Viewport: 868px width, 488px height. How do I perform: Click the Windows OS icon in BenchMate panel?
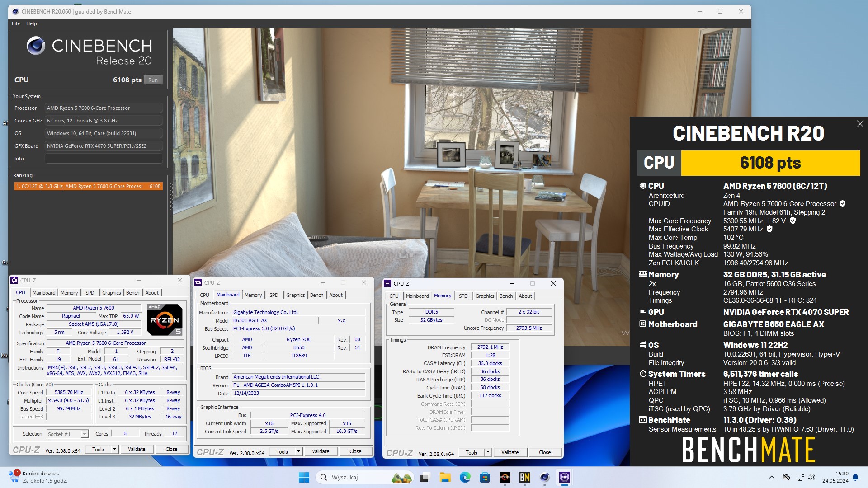tap(643, 345)
